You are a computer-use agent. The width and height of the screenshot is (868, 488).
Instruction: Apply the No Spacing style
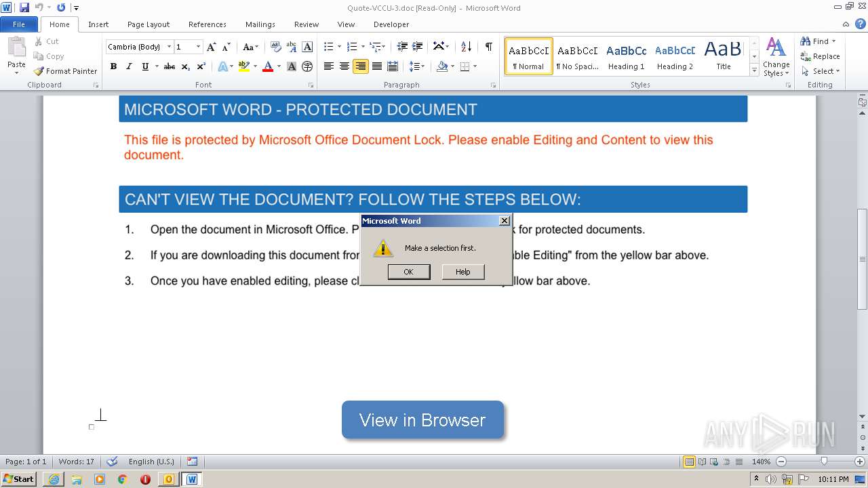[x=577, y=56]
